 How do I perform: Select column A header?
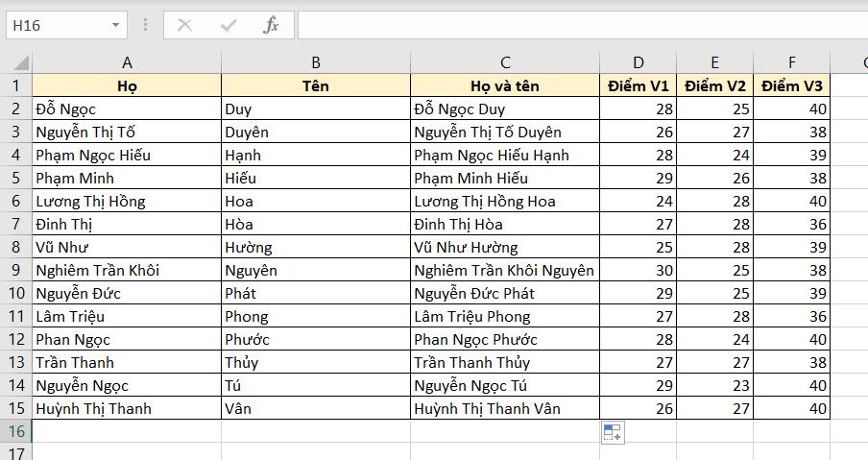click(x=127, y=63)
